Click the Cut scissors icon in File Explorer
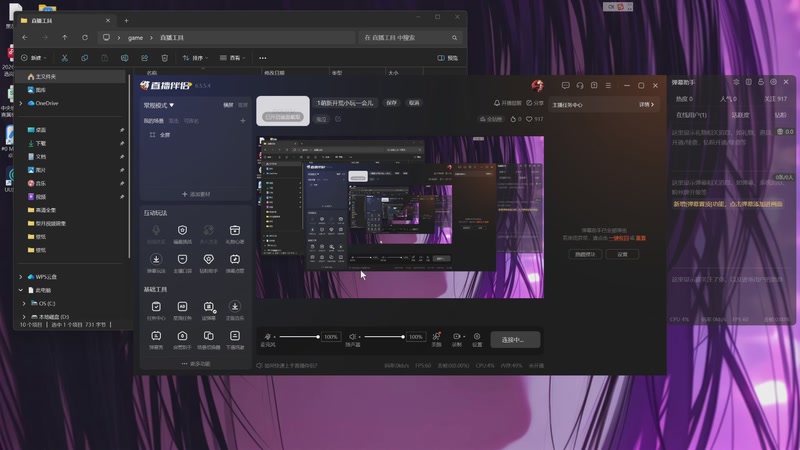Viewport: 800px width, 450px height. (x=64, y=58)
